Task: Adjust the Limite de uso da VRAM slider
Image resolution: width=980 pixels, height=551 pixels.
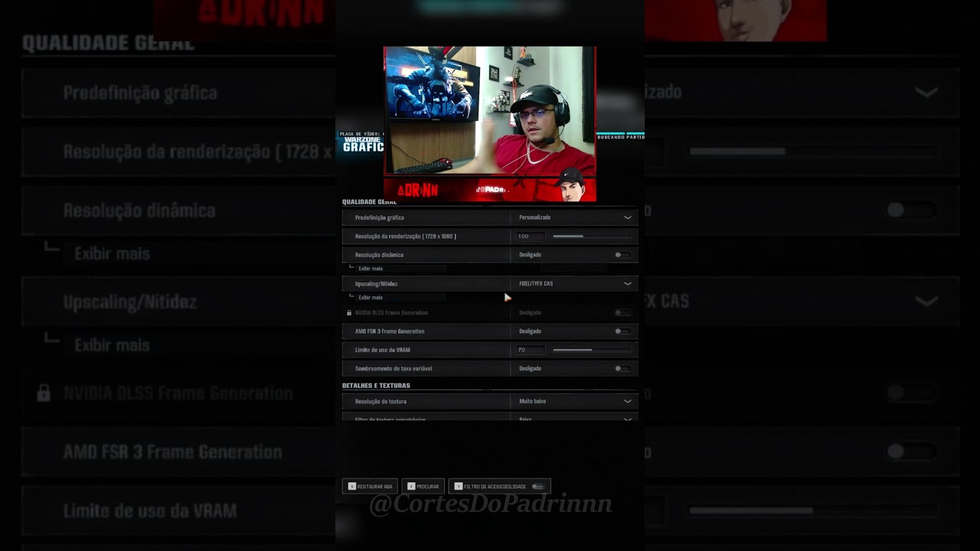Action: pos(592,350)
